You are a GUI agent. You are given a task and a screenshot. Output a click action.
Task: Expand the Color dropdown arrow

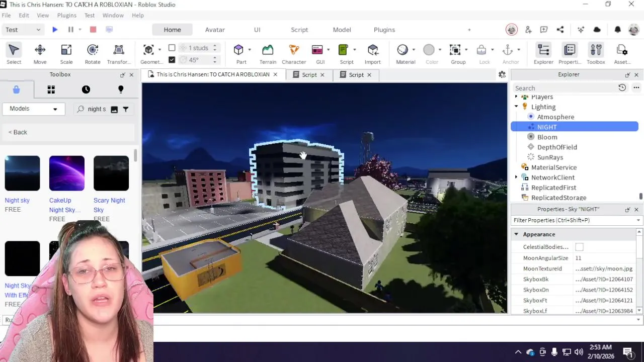point(440,50)
